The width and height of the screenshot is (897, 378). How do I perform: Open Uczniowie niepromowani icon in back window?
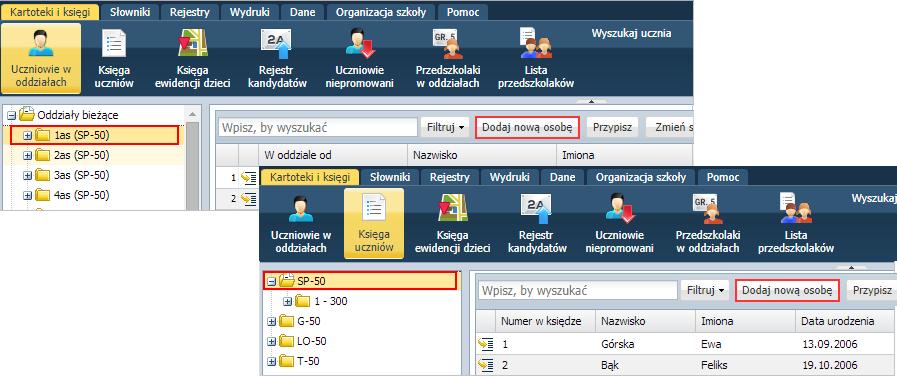point(360,58)
